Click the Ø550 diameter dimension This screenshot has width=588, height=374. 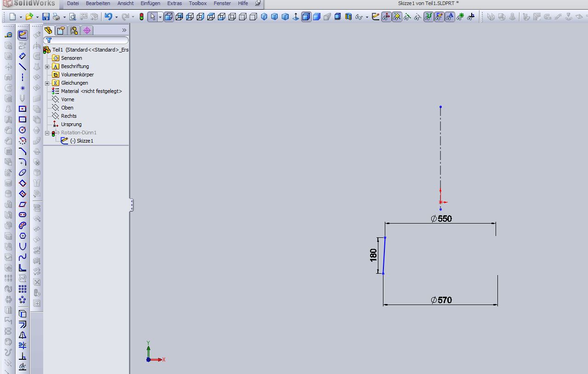(x=441, y=219)
